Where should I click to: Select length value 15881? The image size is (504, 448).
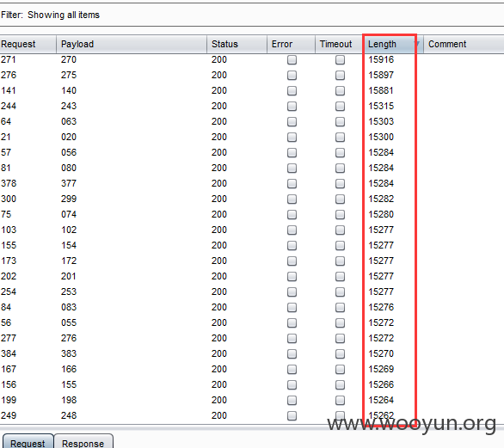pos(381,90)
